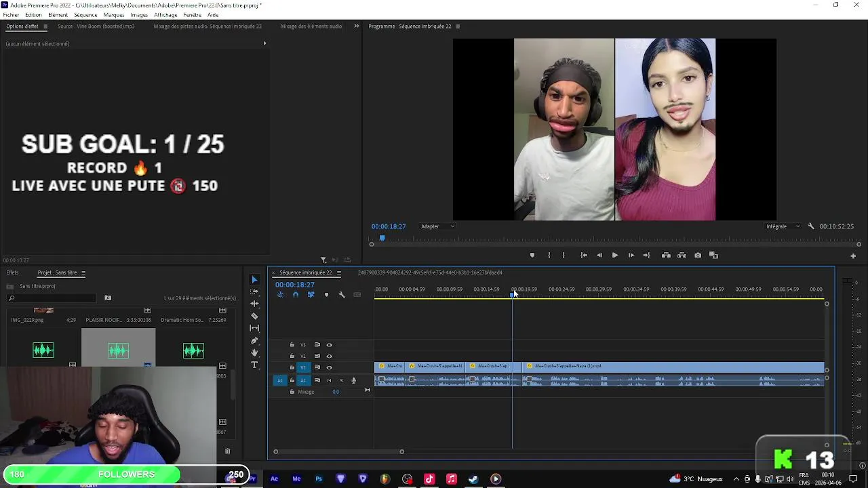Open the Projet : Sans titre panel menu

click(83, 273)
